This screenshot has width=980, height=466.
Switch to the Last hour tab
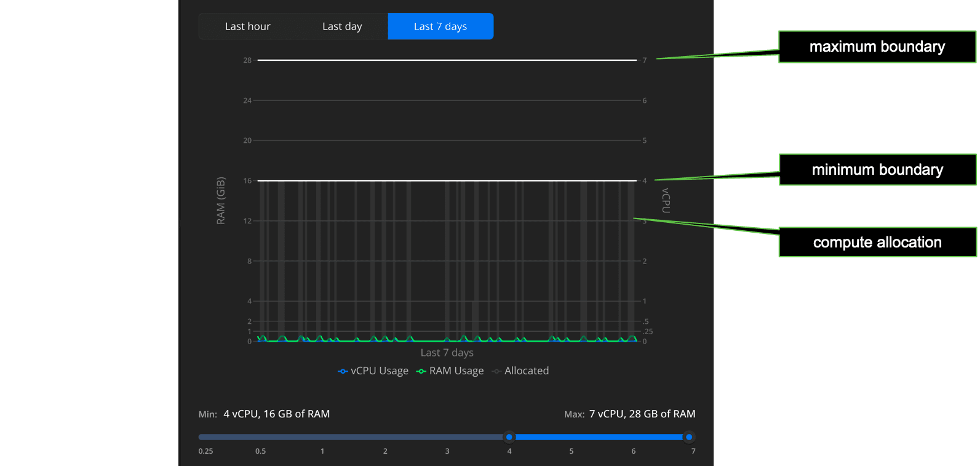pos(247,26)
